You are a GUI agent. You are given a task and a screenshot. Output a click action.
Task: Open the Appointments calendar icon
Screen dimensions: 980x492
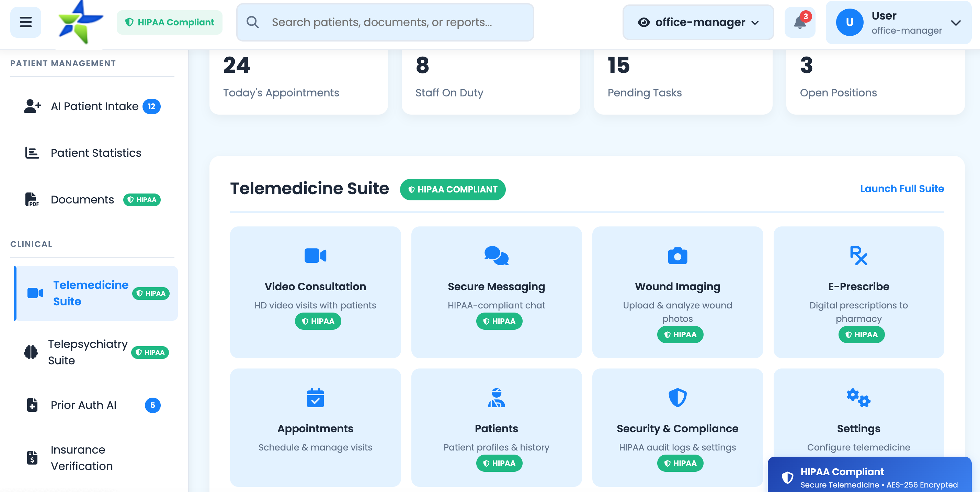(315, 398)
